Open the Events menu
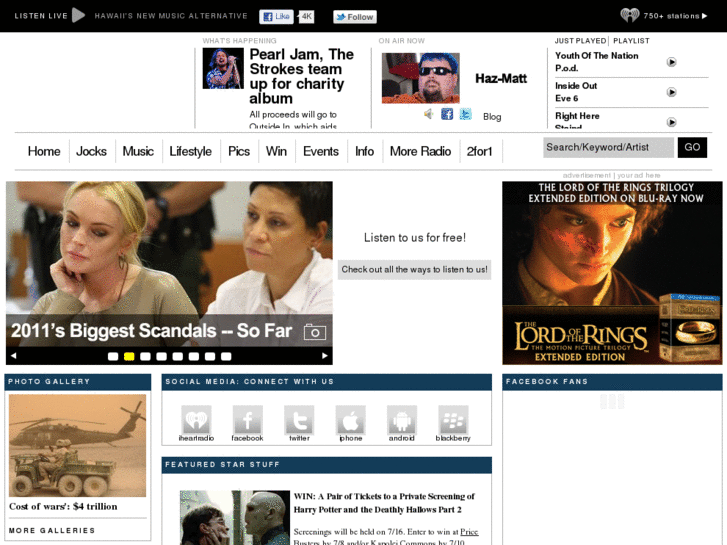The height and width of the screenshot is (545, 727). tap(321, 151)
